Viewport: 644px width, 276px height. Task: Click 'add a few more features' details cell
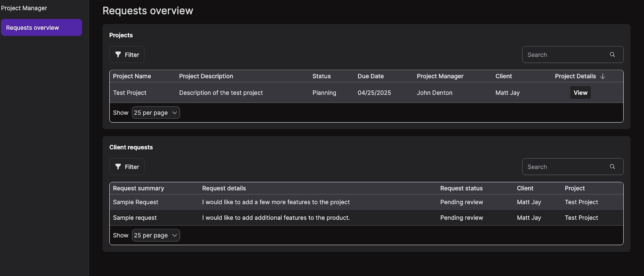pos(276,202)
